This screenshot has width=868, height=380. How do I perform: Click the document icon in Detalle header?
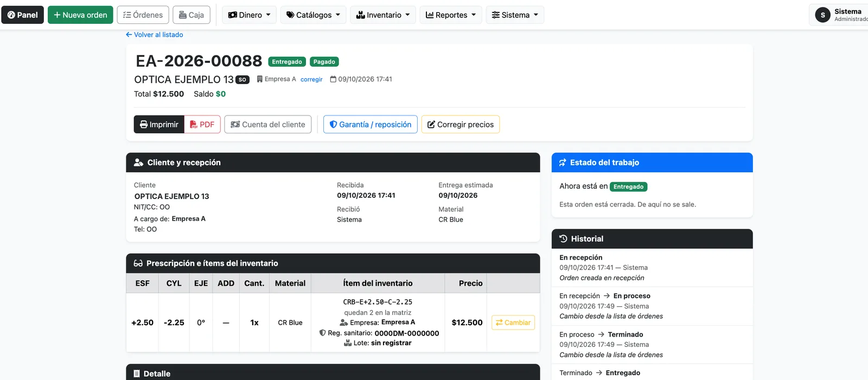137,374
